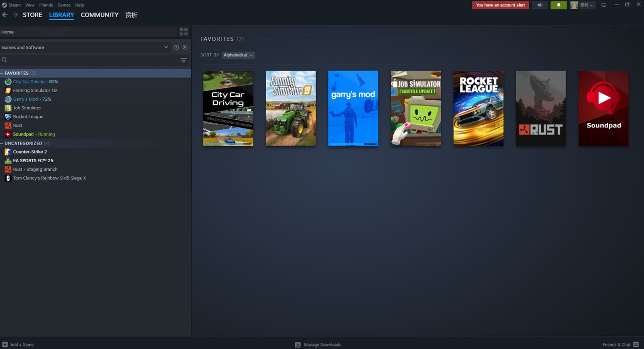Switch to the STORE tab
The width and height of the screenshot is (644, 349).
click(x=33, y=15)
